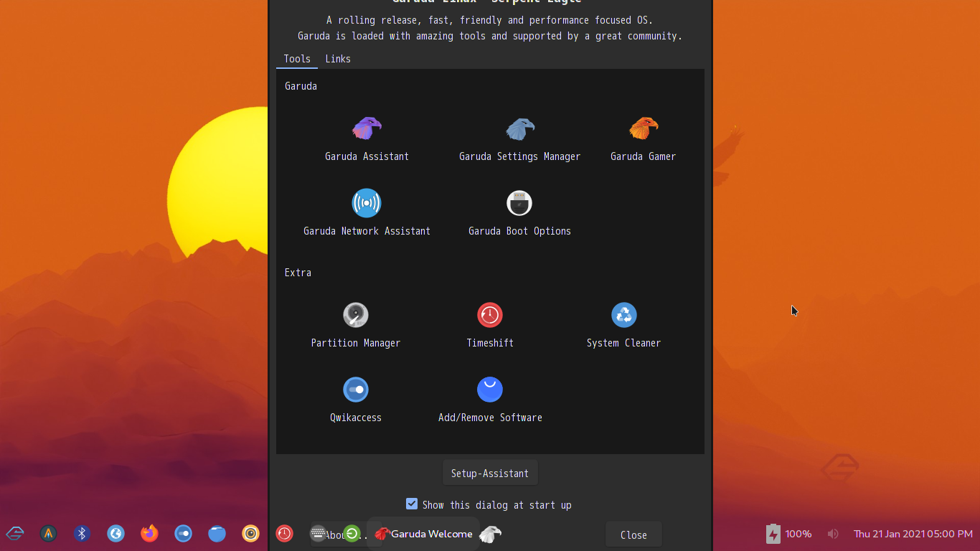Click volume speaker icon in tray
Image resolution: width=980 pixels, height=551 pixels.
tap(833, 534)
